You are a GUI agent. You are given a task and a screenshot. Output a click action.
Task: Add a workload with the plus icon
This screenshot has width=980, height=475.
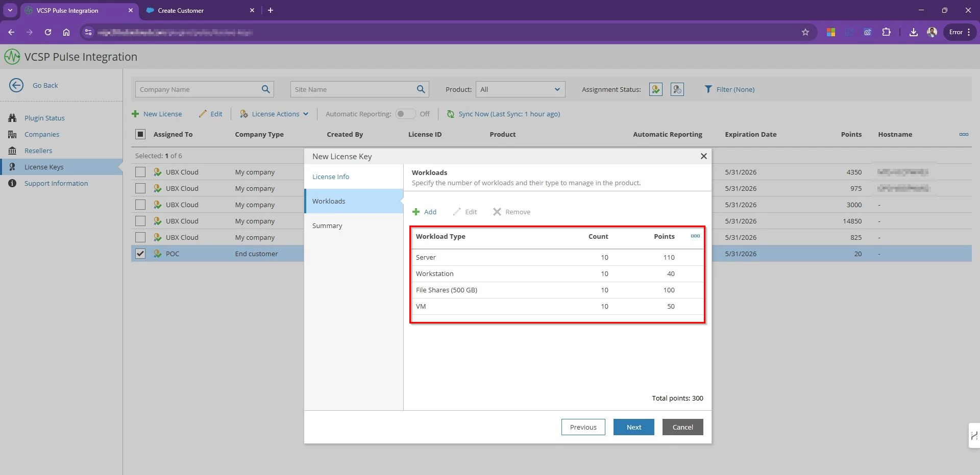tap(416, 212)
